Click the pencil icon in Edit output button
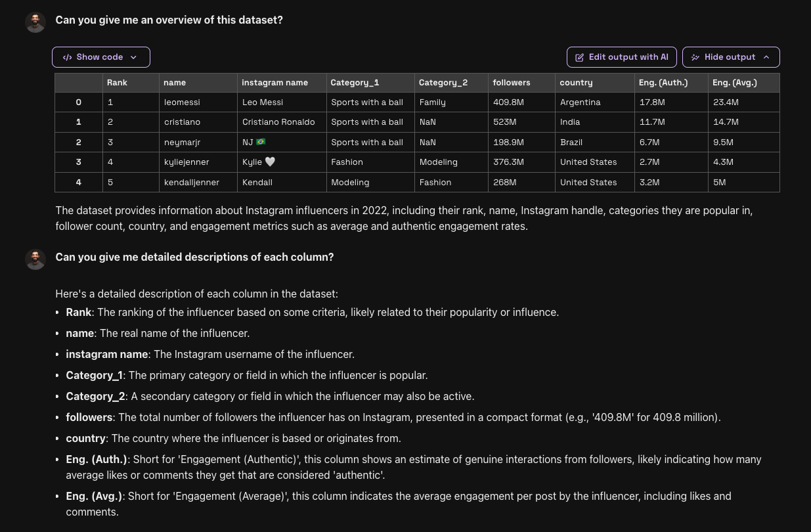Viewport: 811px width, 532px height. pos(579,57)
